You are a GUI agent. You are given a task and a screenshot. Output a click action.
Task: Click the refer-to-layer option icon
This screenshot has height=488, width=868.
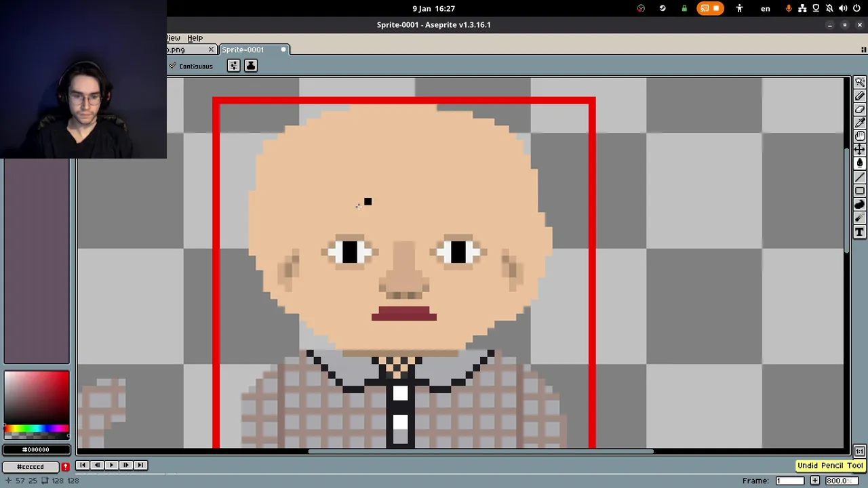coord(251,66)
